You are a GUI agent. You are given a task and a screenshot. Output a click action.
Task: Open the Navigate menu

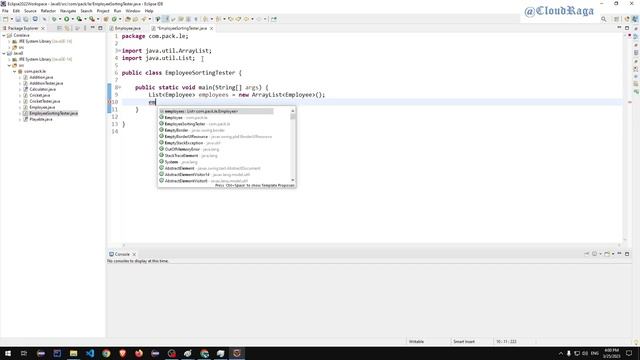[x=68, y=11]
